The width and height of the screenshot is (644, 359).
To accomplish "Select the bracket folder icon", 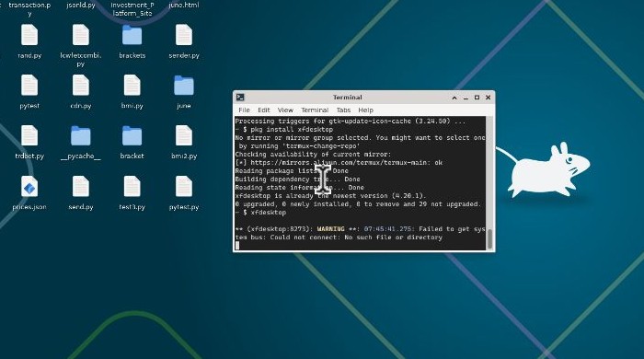I will point(132,136).
